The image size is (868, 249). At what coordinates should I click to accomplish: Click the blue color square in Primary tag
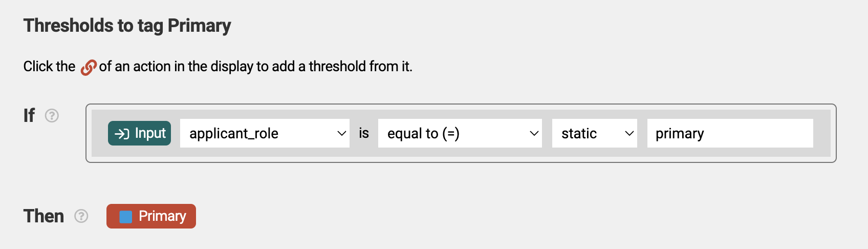click(x=125, y=217)
